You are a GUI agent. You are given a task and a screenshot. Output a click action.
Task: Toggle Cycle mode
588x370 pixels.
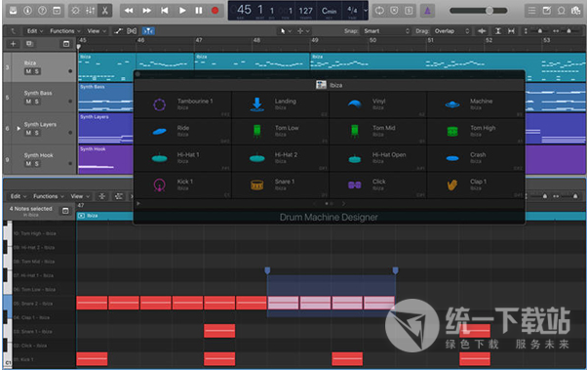pyautogui.click(x=379, y=11)
